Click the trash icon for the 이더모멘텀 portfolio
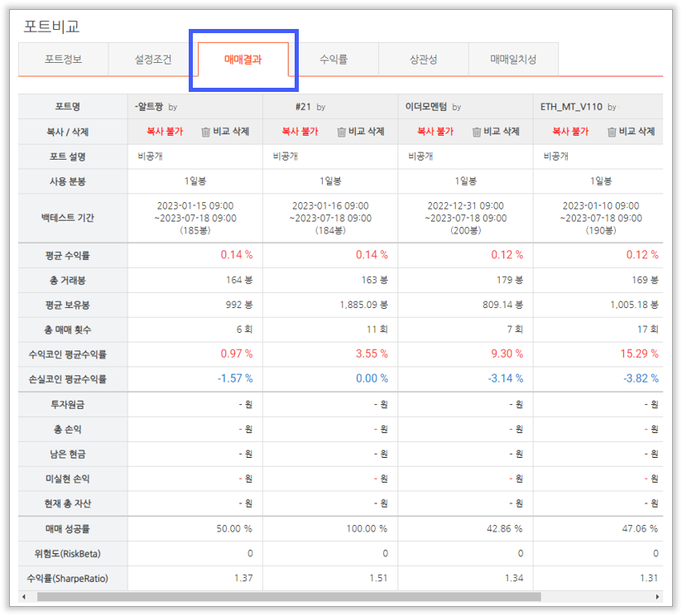The width and height of the screenshot is (682, 616). point(476,132)
